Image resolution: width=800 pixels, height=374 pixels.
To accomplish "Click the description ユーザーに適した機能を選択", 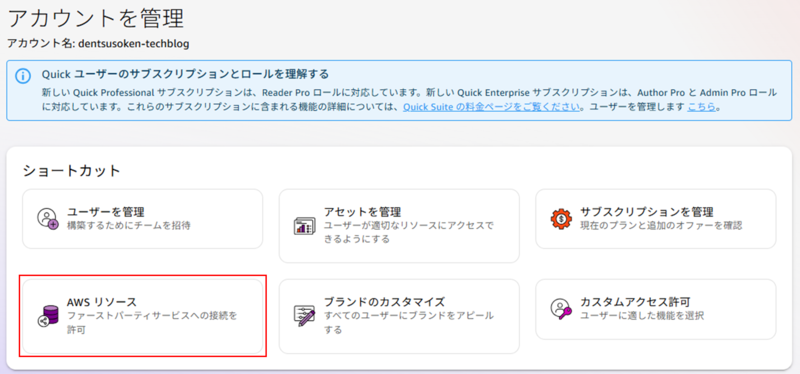I will click(642, 316).
